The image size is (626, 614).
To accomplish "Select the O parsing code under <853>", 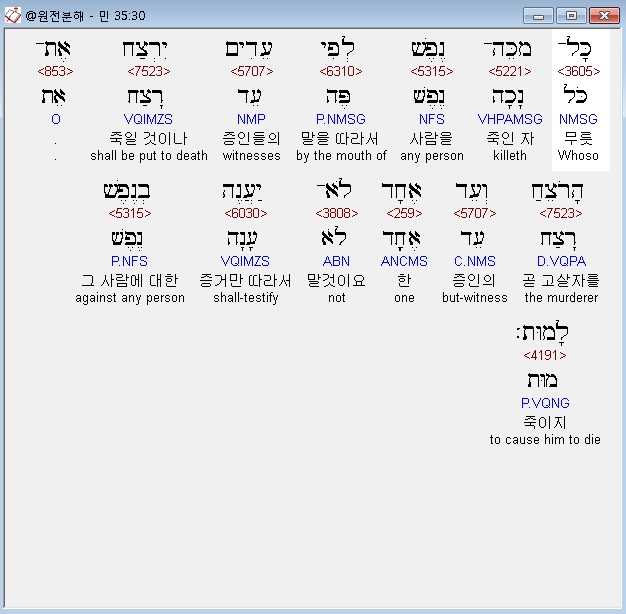I will pos(55,119).
